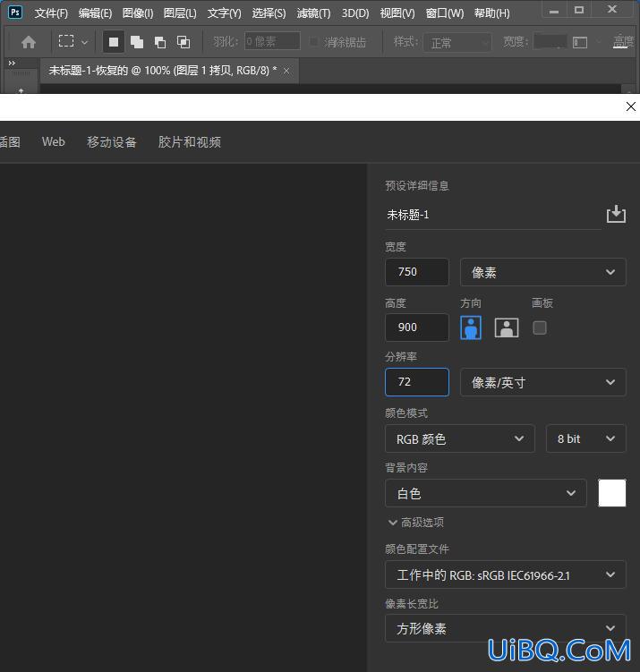Open the 图层(L) menu
Screen dimensions: 640x672
pos(180,13)
